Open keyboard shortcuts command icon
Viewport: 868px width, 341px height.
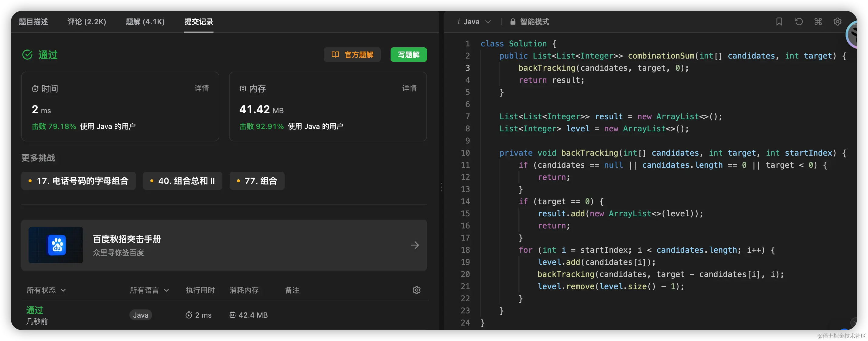tap(818, 22)
